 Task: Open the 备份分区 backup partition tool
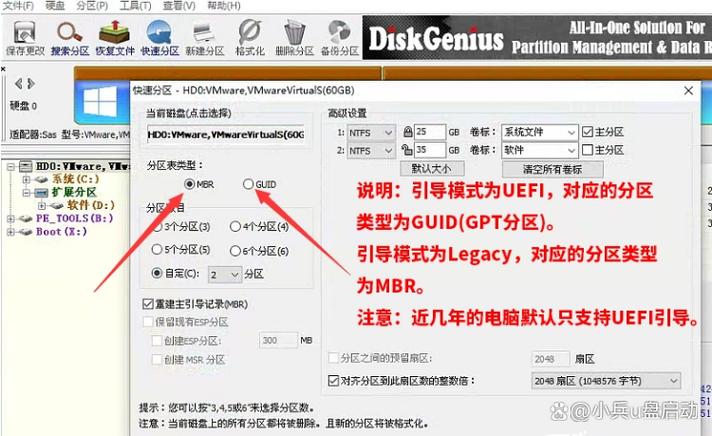[x=337, y=40]
